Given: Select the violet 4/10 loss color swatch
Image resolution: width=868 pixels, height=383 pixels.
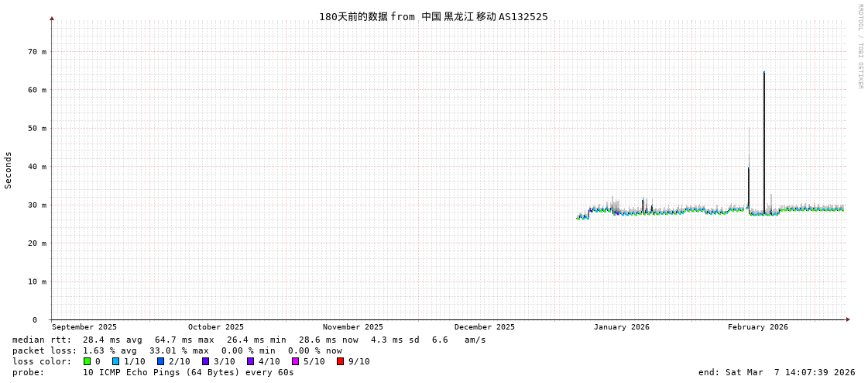Looking at the screenshot, I should coord(250,361).
